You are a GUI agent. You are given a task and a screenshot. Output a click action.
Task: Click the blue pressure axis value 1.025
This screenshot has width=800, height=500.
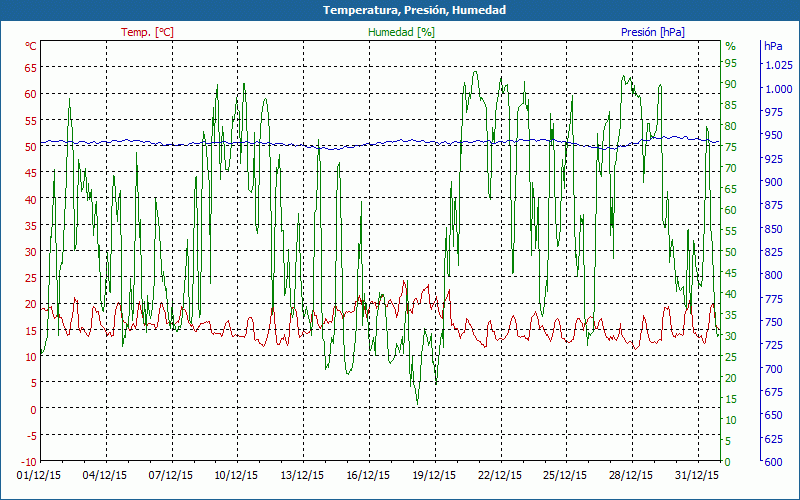[779, 65]
